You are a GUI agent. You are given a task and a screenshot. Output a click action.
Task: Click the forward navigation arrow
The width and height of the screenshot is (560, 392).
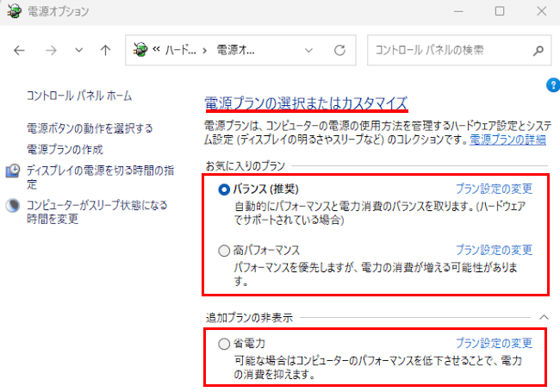[x=51, y=50]
